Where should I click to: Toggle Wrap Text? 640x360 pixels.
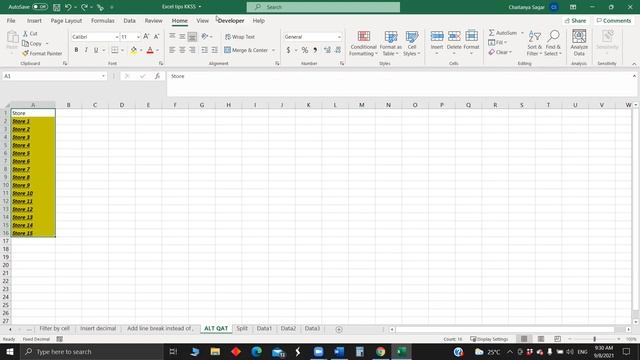[240, 37]
